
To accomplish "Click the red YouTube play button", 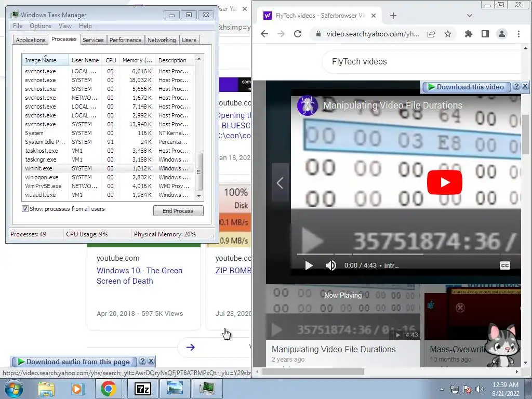I will (445, 182).
